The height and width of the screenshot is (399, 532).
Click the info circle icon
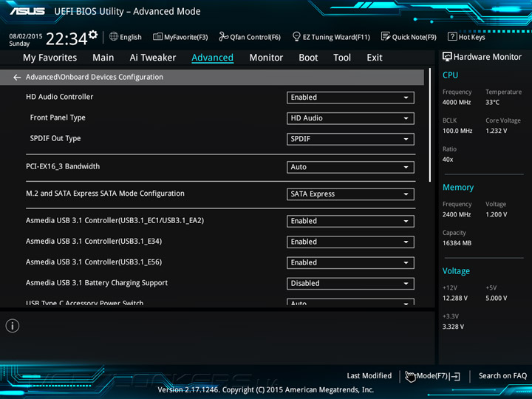coord(13,326)
